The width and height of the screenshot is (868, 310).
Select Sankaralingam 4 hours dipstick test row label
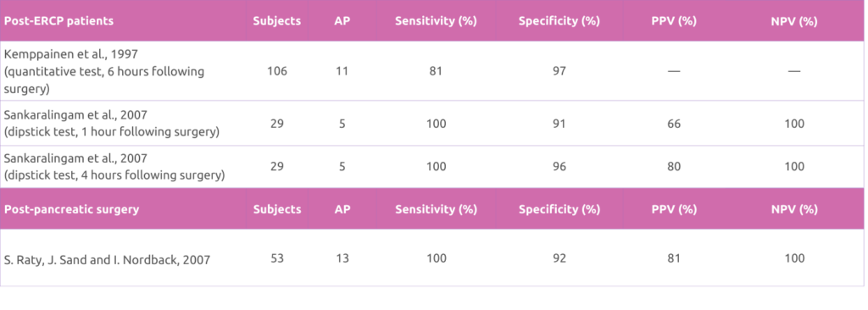click(123, 166)
